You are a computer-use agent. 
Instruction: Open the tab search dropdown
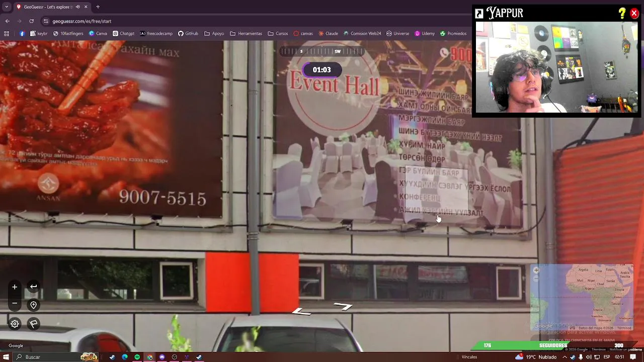coord(6,7)
